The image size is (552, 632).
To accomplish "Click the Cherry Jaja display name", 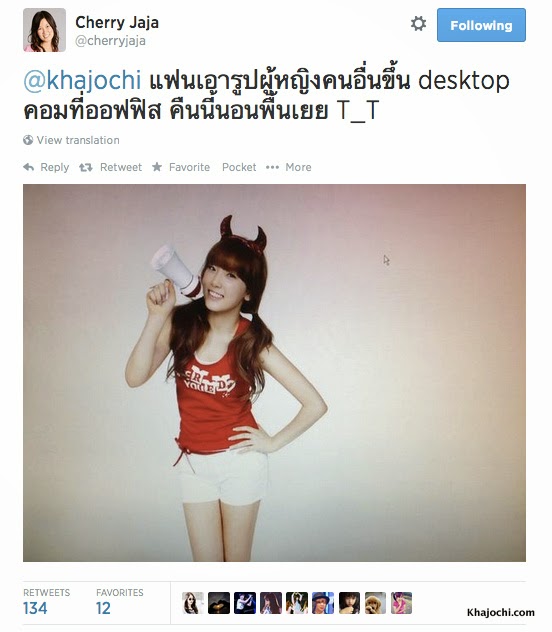I will (117, 22).
